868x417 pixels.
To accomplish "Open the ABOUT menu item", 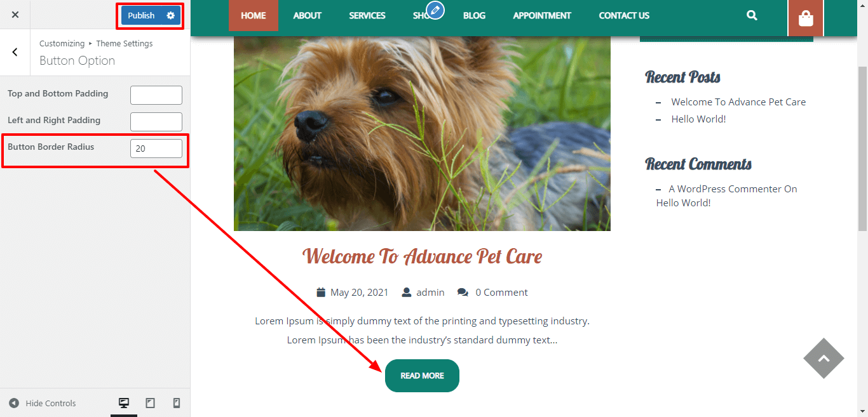I will tap(308, 15).
